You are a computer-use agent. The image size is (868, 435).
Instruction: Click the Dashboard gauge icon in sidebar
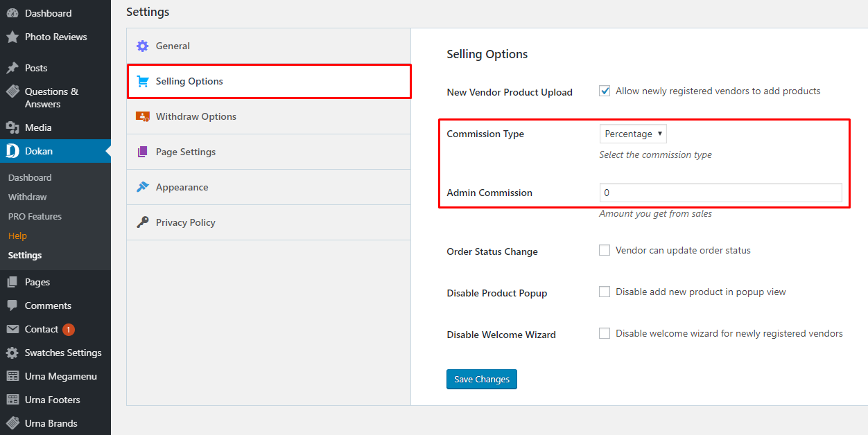pyautogui.click(x=12, y=13)
